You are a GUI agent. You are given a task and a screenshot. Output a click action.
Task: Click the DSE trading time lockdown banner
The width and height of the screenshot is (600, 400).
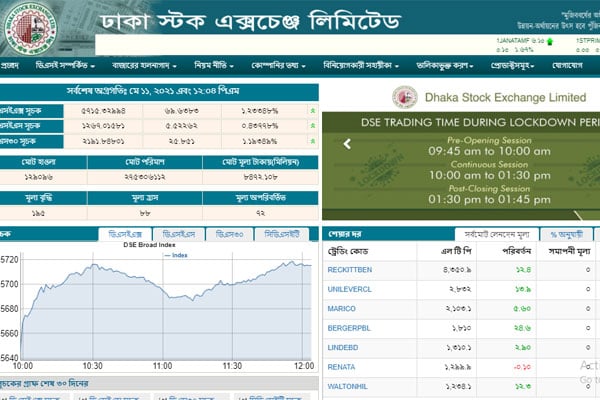(461, 166)
